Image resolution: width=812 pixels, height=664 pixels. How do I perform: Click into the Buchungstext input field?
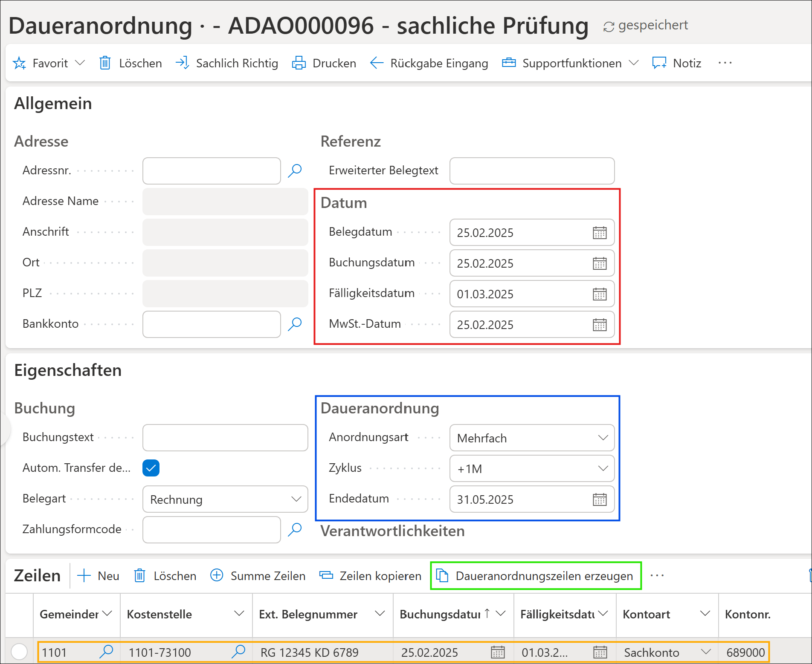(x=225, y=438)
